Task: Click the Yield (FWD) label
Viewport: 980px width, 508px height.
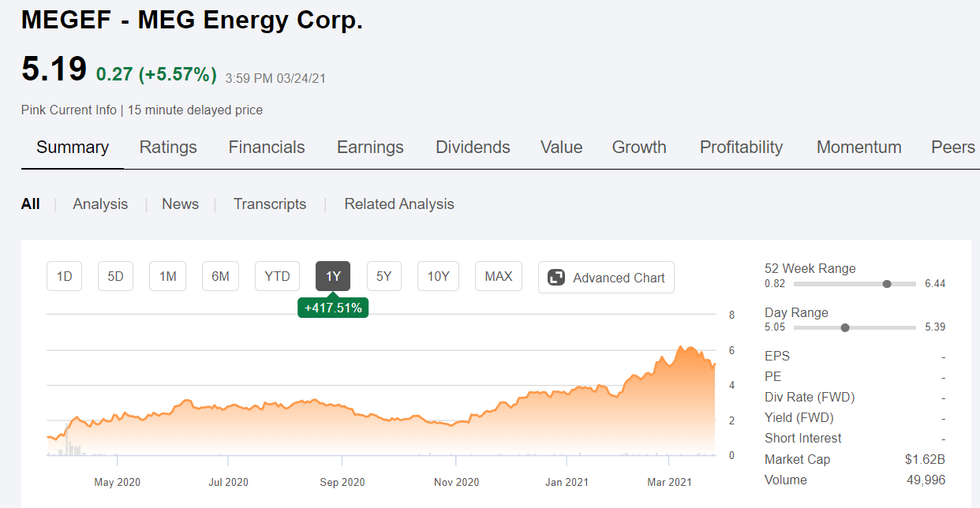Action: click(x=799, y=418)
